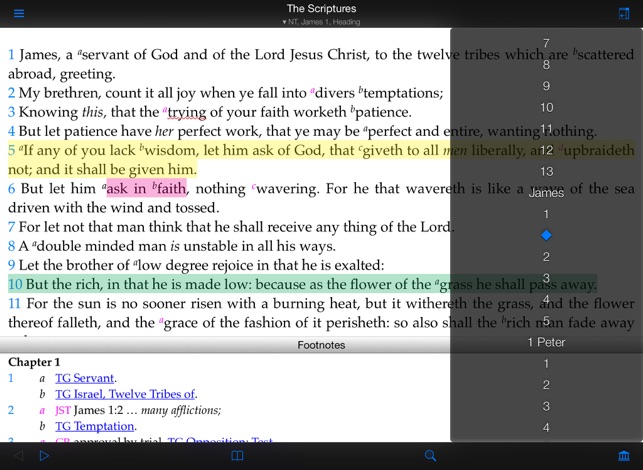The width and height of the screenshot is (643, 470).
Task: Choose chapter 9 in the dark chapter list
Action: [x=546, y=86]
